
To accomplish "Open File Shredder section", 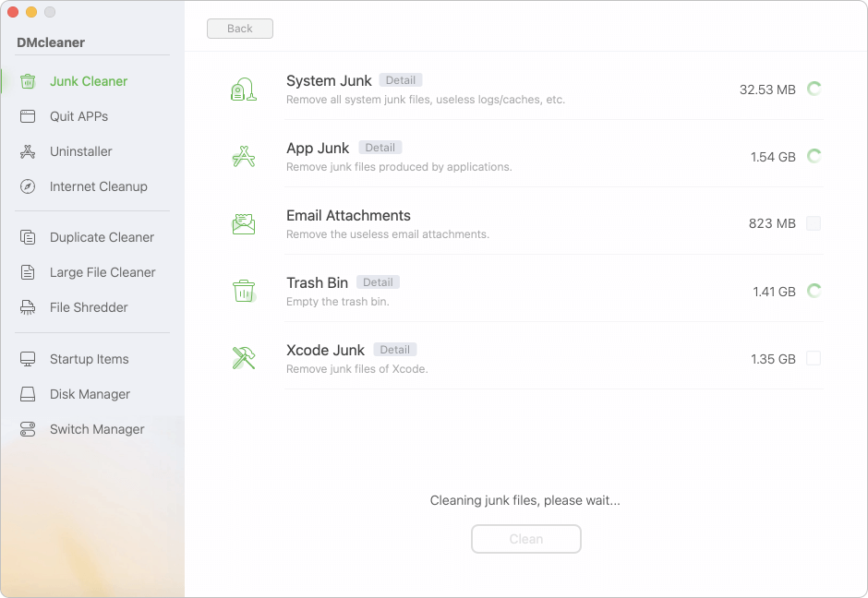I will 89,307.
